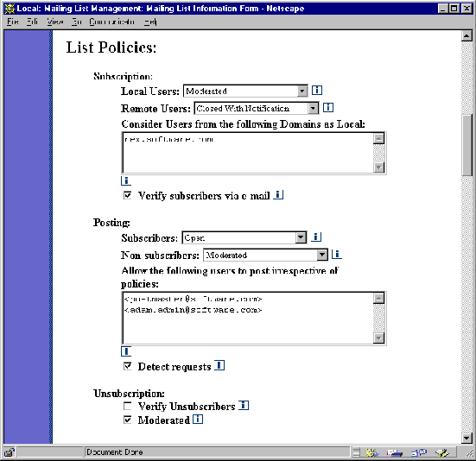Screen dimensions: 476x461
Task: Open info icon beside Remote Users dropdown
Action: (x=328, y=108)
